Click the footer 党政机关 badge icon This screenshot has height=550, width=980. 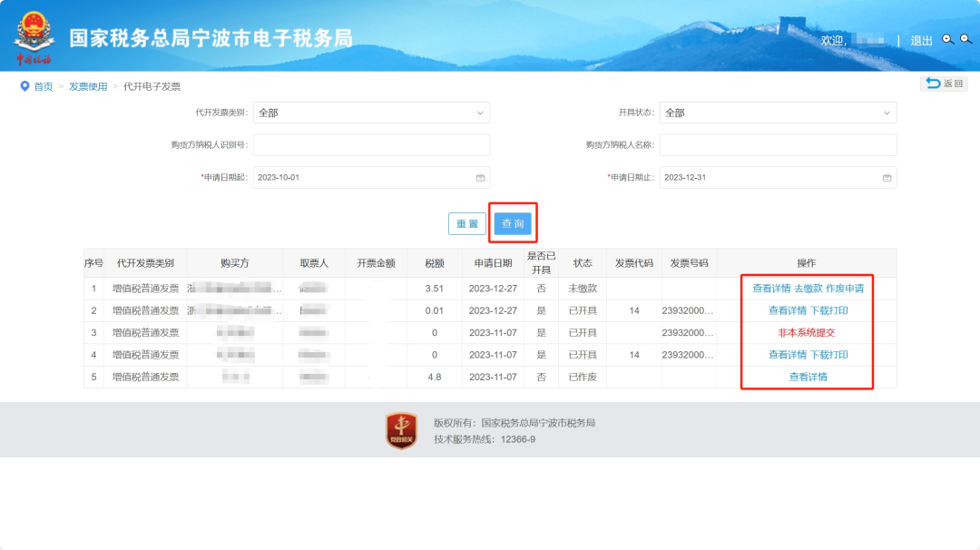click(401, 430)
